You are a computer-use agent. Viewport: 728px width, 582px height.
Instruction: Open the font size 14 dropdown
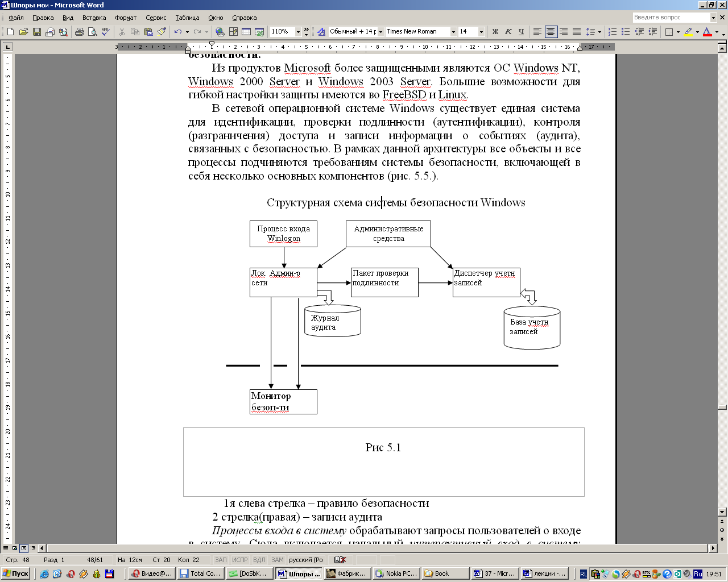[x=481, y=32]
